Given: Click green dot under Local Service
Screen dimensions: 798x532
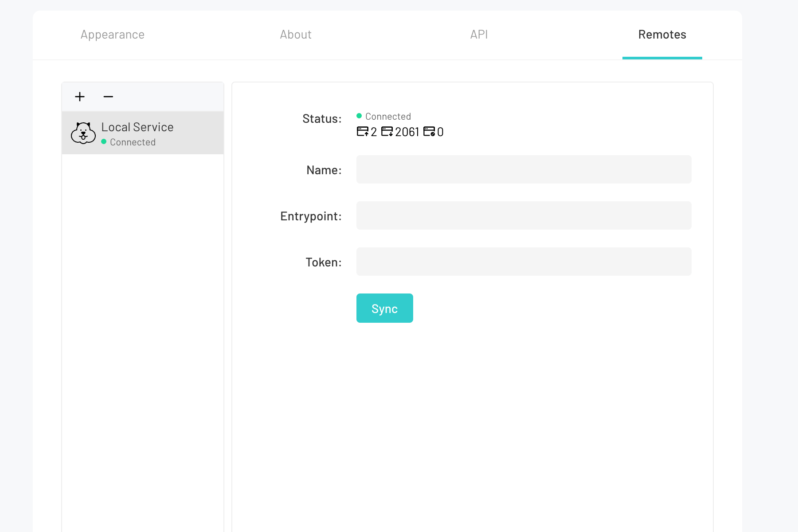Looking at the screenshot, I should click(104, 142).
